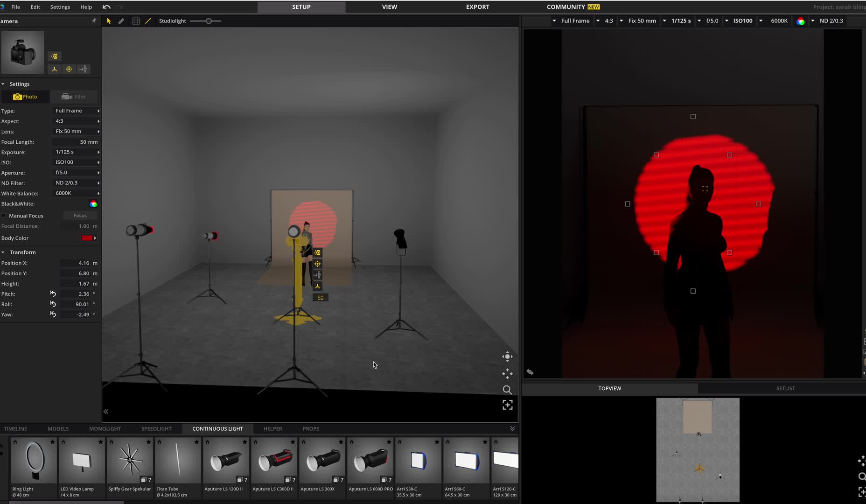Toggle the floor grid icon

(x=136, y=21)
